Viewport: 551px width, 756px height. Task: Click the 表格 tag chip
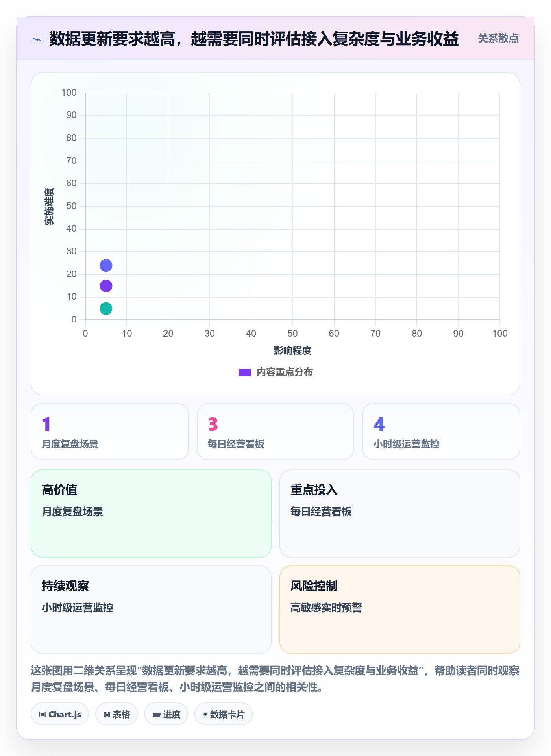[x=116, y=714]
